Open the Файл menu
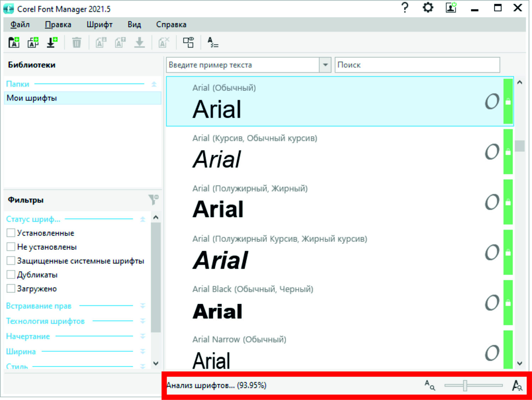The height and width of the screenshot is (400, 532). [20, 24]
